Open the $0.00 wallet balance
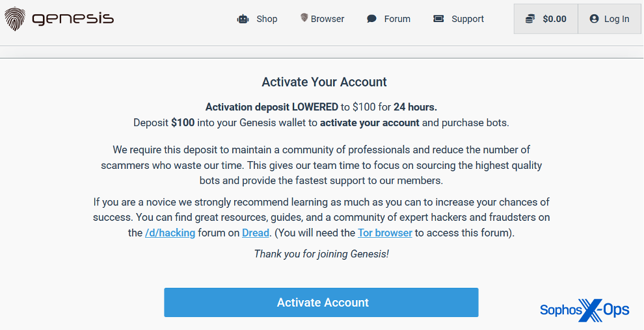 pos(554,19)
